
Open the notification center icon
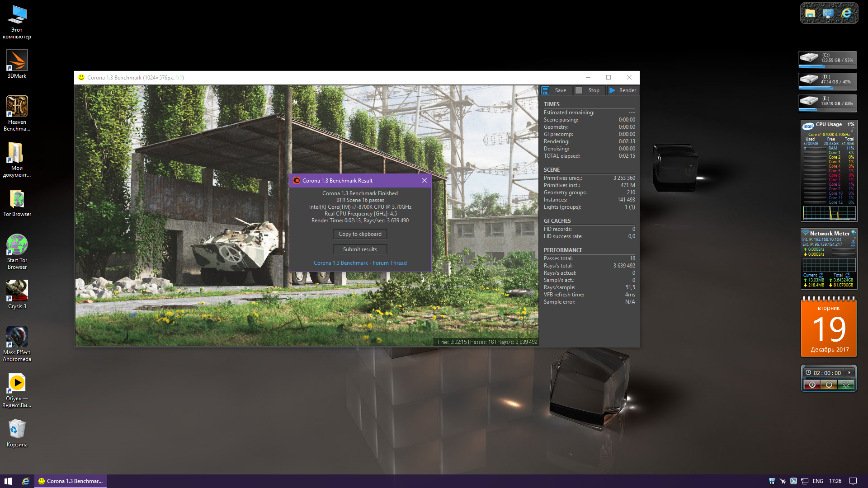point(853,481)
